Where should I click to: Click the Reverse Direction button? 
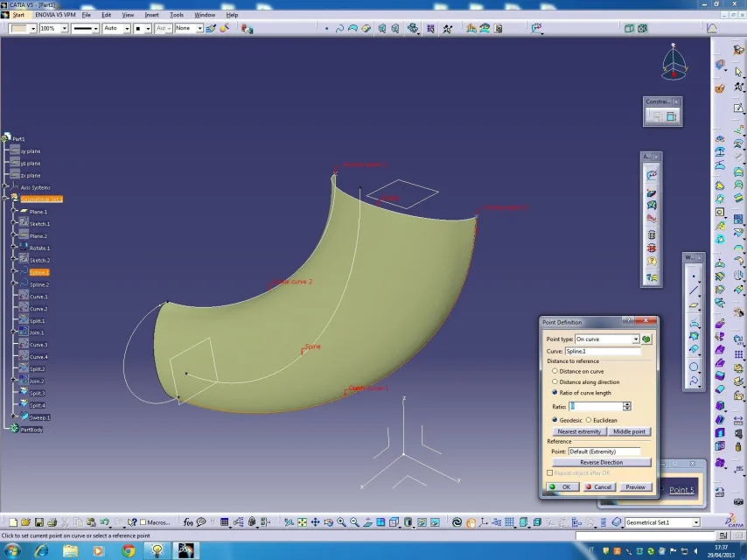(601, 462)
